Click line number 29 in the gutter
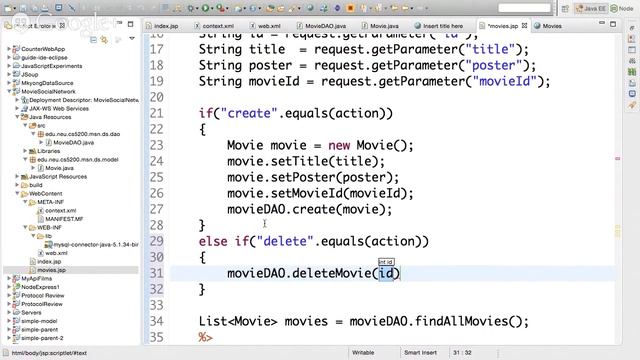 pos(156,241)
